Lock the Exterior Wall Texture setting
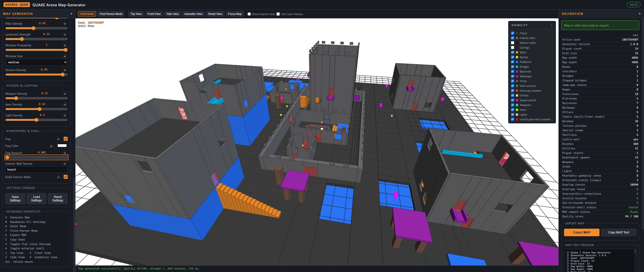This screenshot has width=644, height=272. pos(65,163)
